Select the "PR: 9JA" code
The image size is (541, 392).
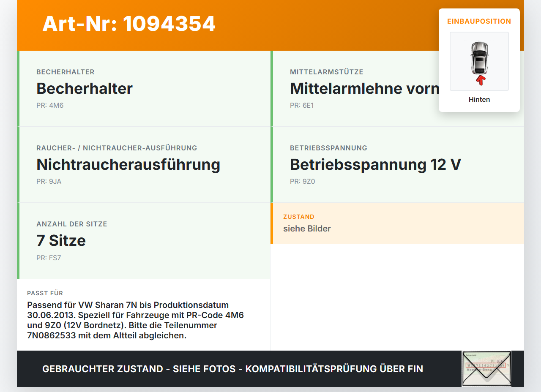pos(49,182)
